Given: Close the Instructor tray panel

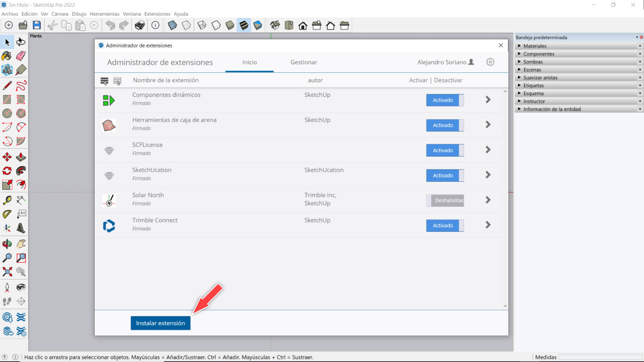Looking at the screenshot, I should tap(640, 101).
